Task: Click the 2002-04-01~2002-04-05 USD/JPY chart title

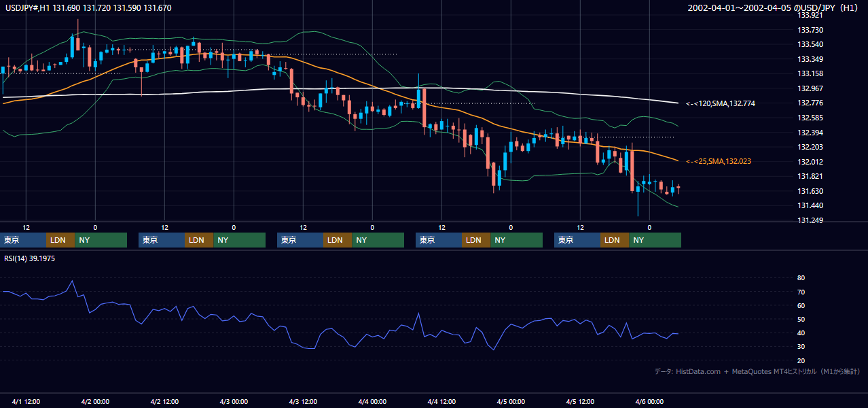Action: pos(773,8)
